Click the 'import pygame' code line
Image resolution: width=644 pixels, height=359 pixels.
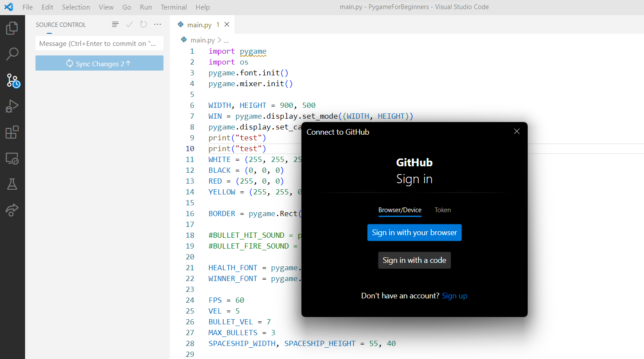tap(237, 51)
